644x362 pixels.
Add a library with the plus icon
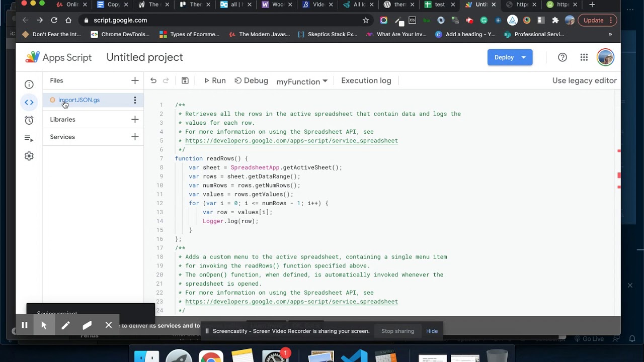135,119
